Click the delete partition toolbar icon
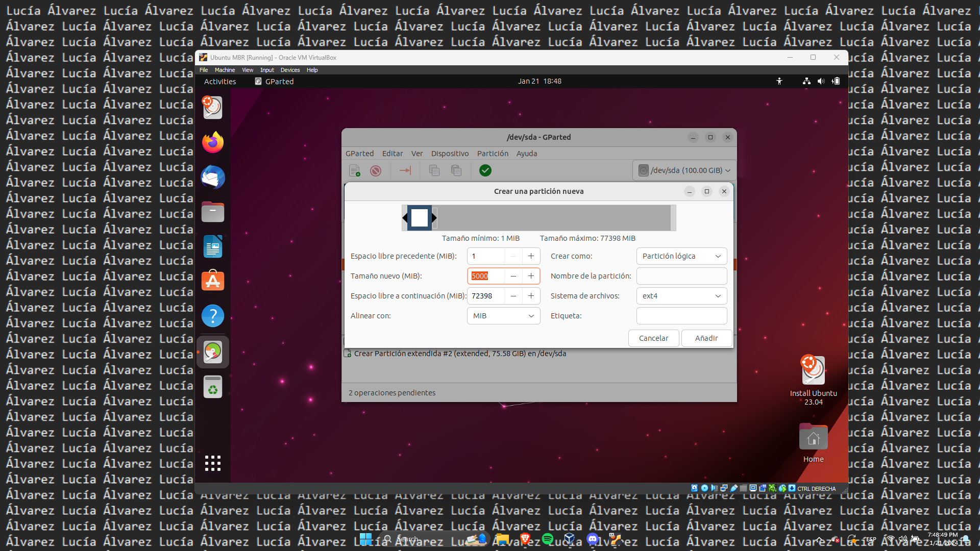 coord(376,170)
